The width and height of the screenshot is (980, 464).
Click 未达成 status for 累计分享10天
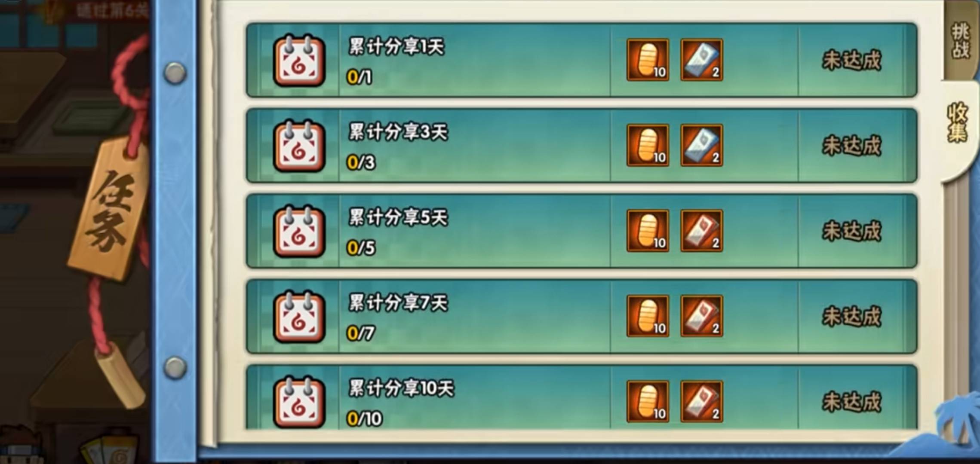pos(852,402)
